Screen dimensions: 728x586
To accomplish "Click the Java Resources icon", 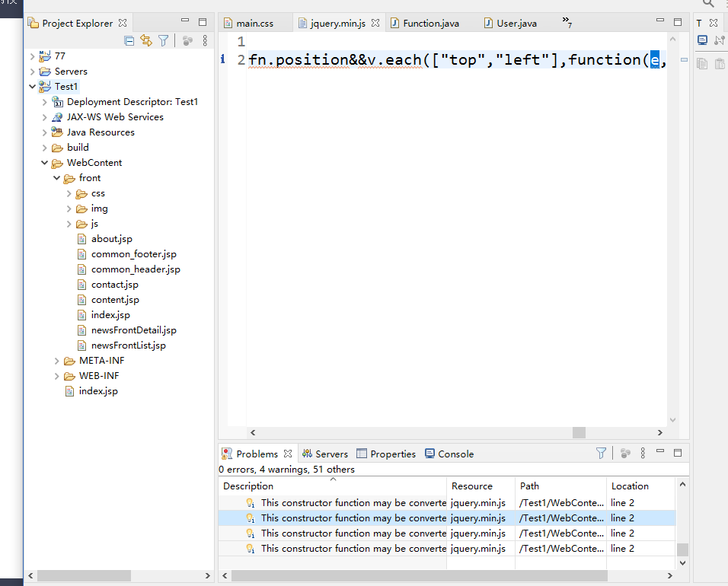I will (57, 132).
